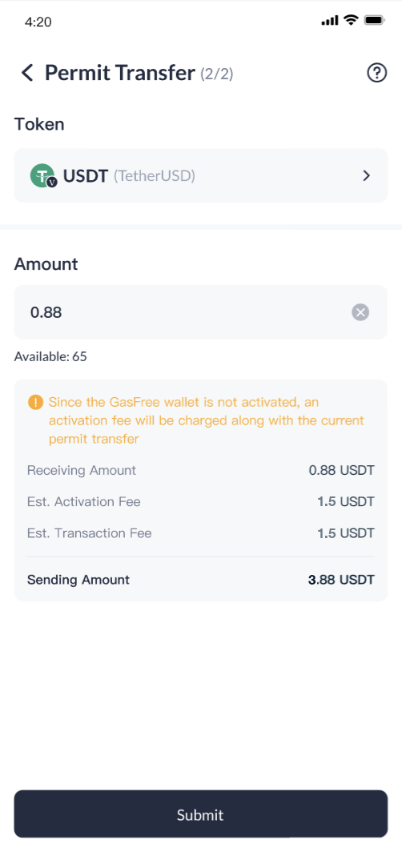Tap the USDT Tether token logo
402x868 pixels.
point(44,176)
